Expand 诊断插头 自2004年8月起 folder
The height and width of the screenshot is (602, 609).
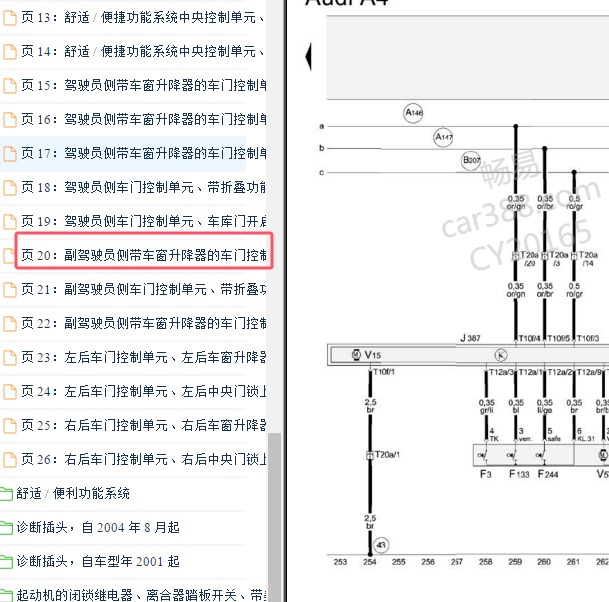pyautogui.click(x=98, y=527)
